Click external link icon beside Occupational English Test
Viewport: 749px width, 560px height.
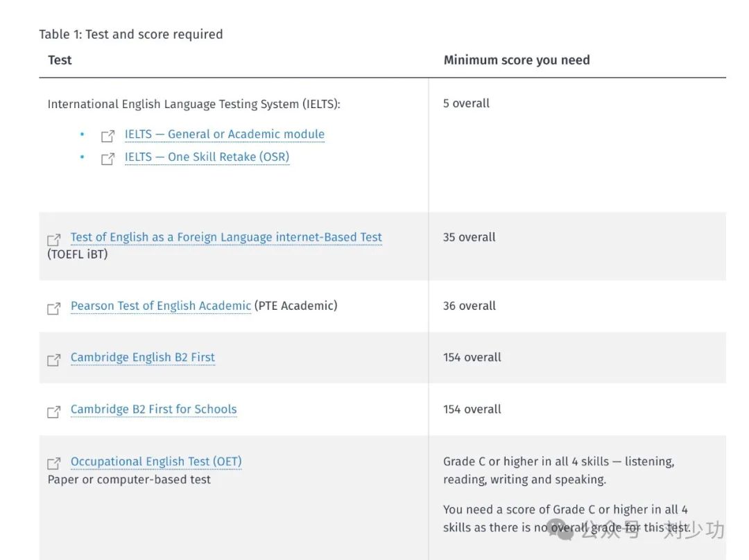click(53, 463)
